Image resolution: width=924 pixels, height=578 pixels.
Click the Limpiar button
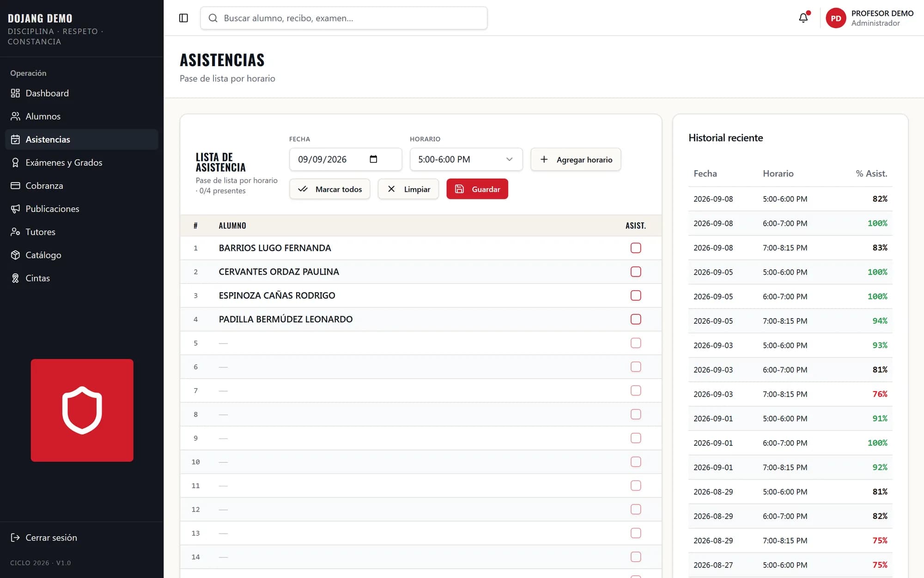[408, 189]
